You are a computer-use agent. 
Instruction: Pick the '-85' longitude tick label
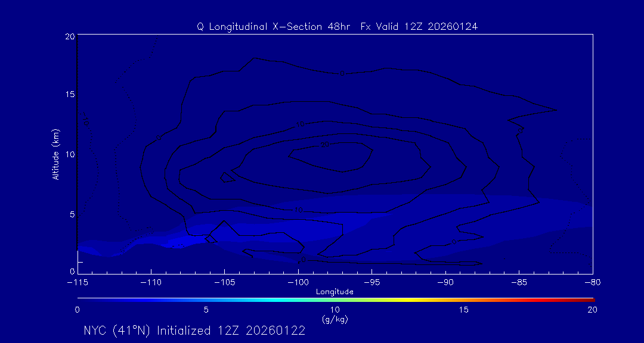[x=519, y=283]
